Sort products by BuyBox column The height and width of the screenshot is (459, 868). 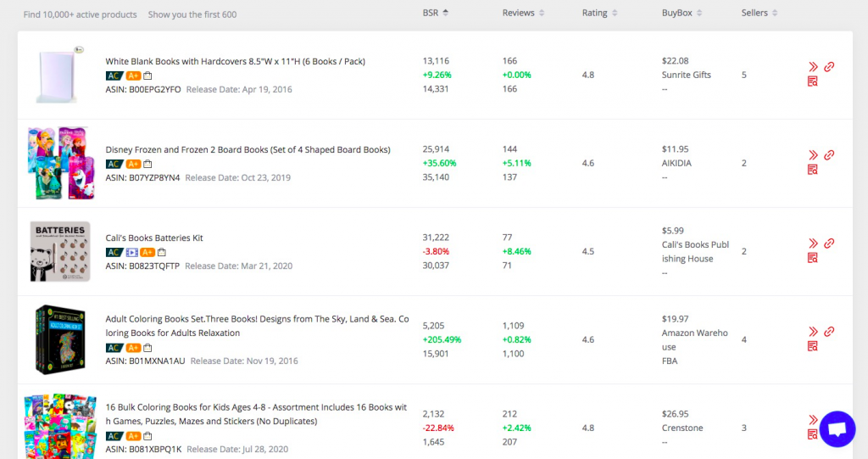click(x=682, y=13)
